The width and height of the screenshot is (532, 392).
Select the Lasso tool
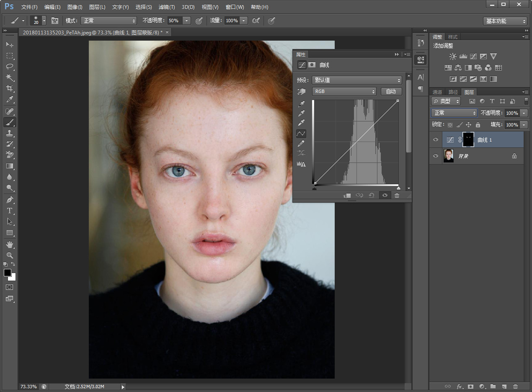(10, 67)
